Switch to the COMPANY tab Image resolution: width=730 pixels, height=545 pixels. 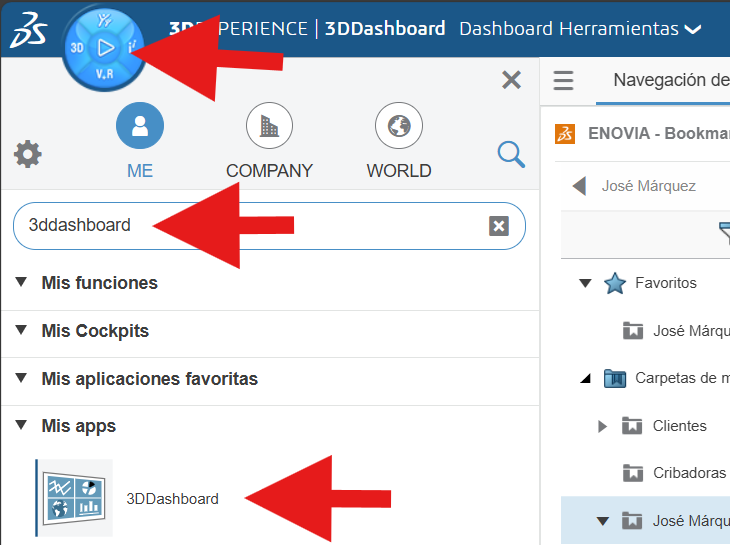coord(269,141)
